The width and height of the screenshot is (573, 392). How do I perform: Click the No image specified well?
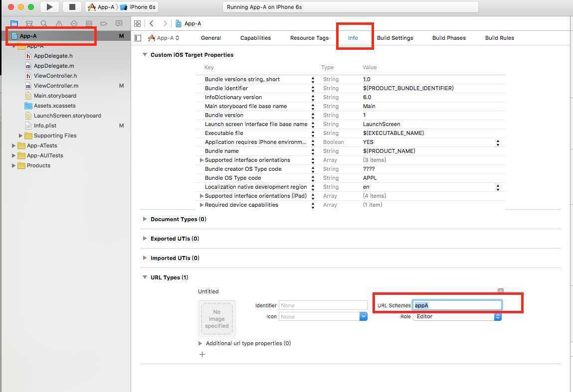[217, 319]
